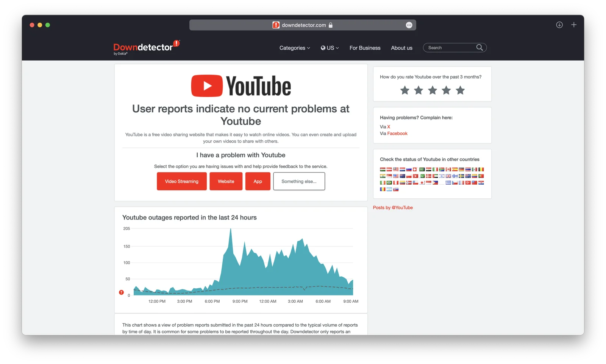Open the Categories dropdown

(x=294, y=48)
